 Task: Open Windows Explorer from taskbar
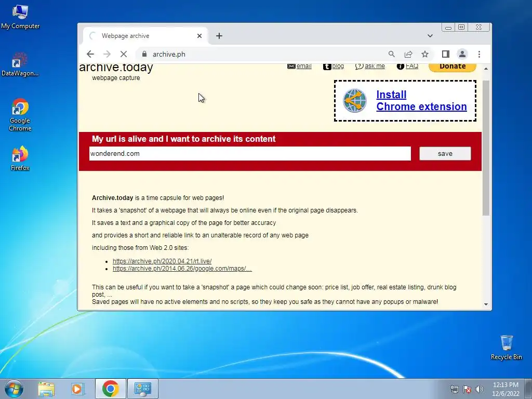pos(46,389)
